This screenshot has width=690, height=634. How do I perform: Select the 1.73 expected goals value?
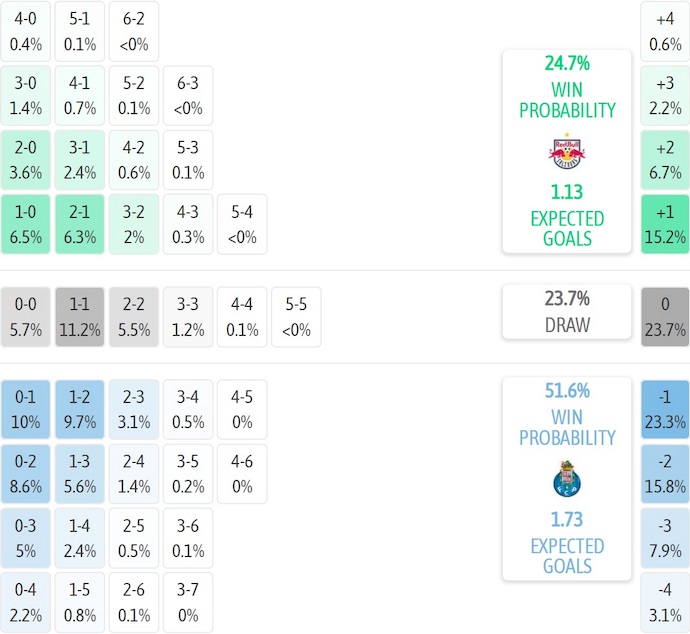pyautogui.click(x=567, y=520)
